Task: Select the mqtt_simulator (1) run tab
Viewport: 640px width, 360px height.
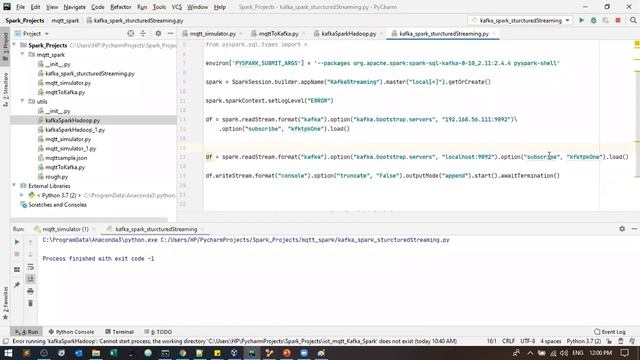Action: [x=65, y=229]
